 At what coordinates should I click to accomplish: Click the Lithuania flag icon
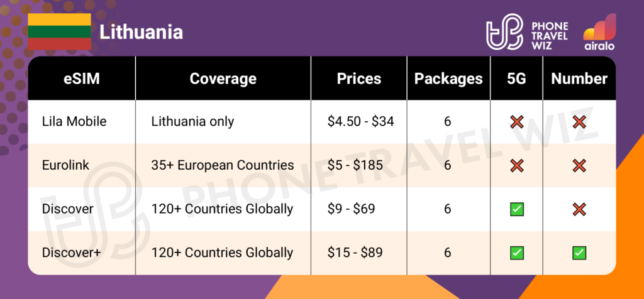tap(59, 31)
